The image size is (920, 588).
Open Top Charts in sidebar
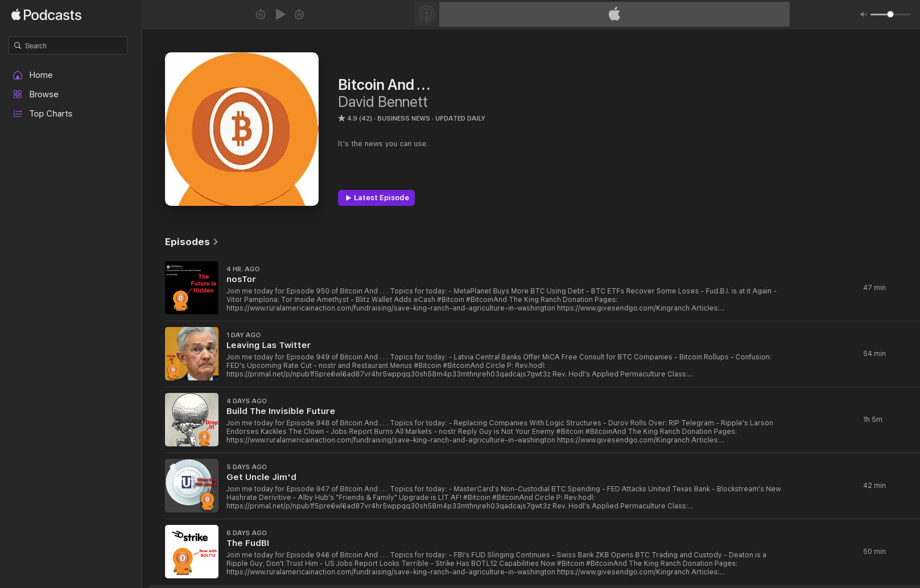coord(51,114)
